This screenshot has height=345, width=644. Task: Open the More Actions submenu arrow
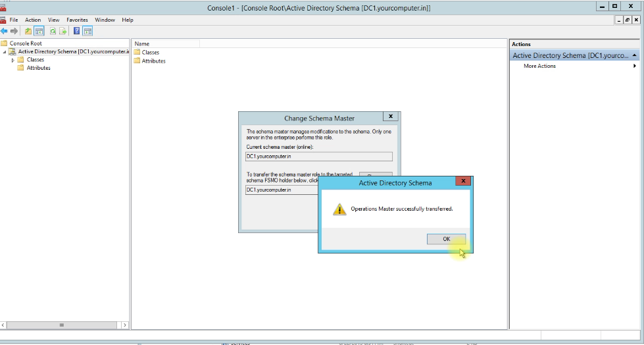coord(635,66)
